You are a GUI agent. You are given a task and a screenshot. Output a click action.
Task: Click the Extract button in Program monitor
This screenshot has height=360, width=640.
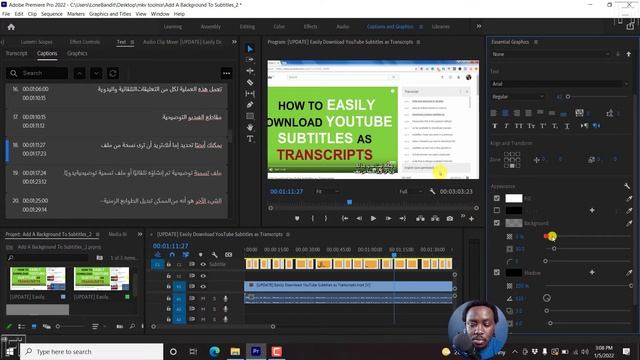pyautogui.click(x=435, y=219)
